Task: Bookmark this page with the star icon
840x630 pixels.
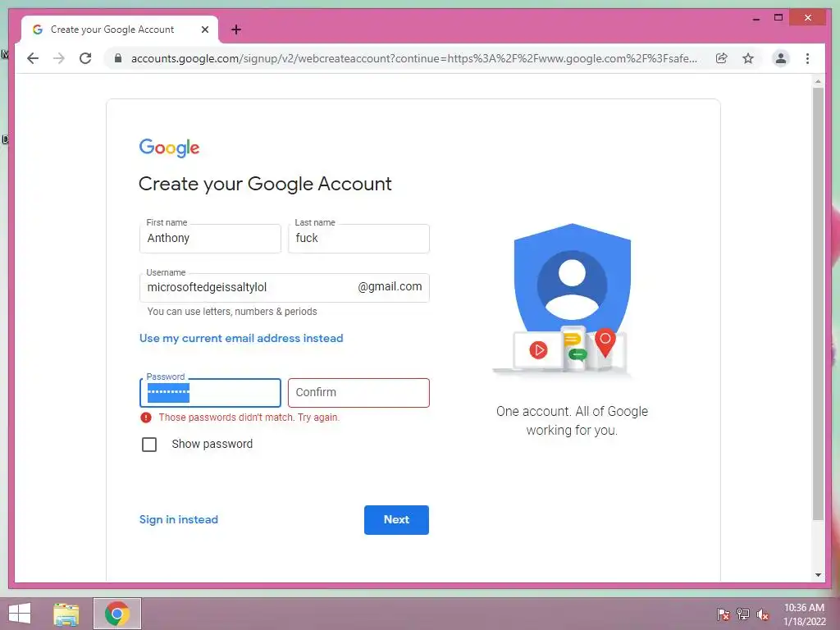Action: click(748, 58)
